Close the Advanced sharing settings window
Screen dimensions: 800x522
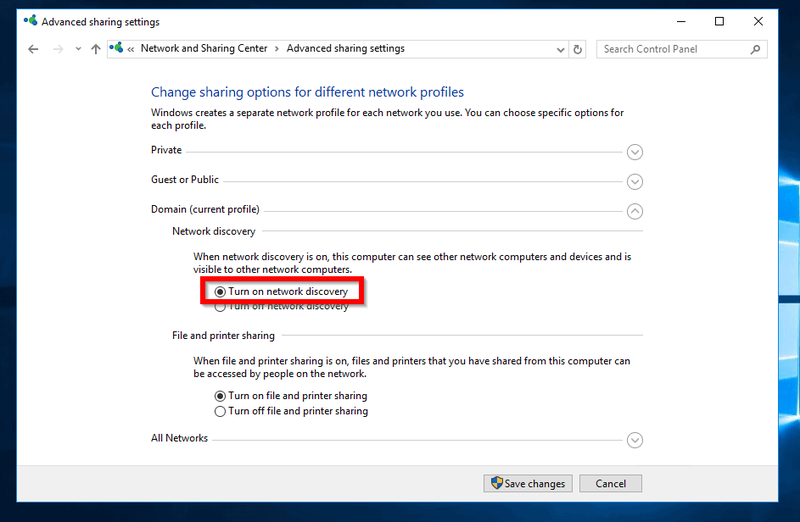[758, 21]
